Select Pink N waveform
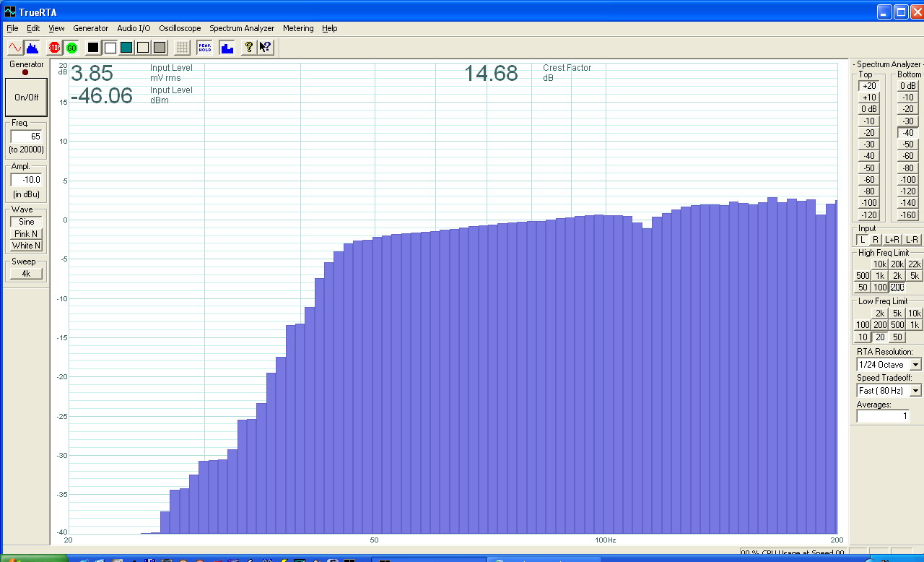This screenshot has width=924, height=562. pyautogui.click(x=27, y=234)
